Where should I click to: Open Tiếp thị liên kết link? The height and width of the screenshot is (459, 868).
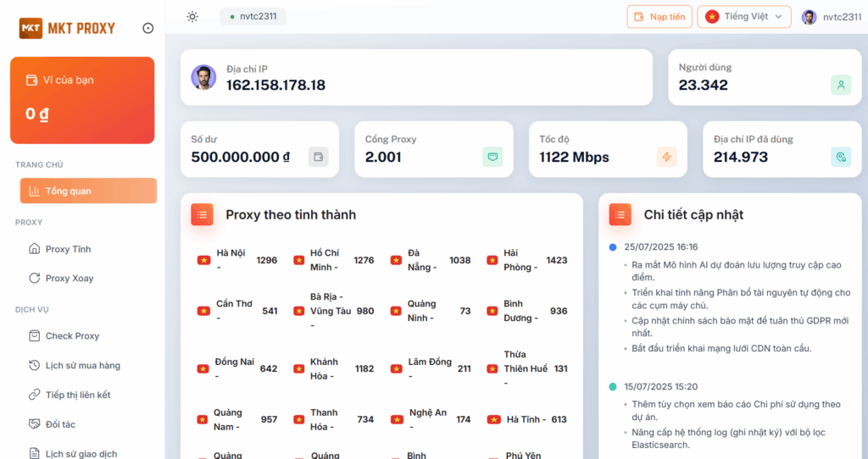(77, 395)
